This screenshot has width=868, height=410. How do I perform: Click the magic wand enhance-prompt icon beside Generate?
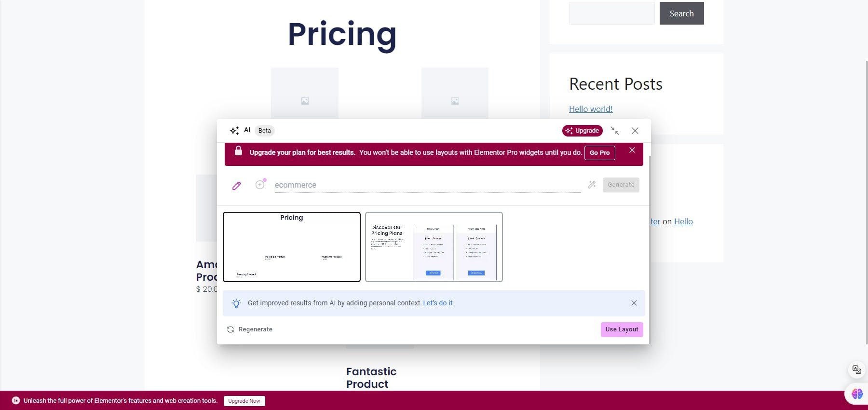592,185
